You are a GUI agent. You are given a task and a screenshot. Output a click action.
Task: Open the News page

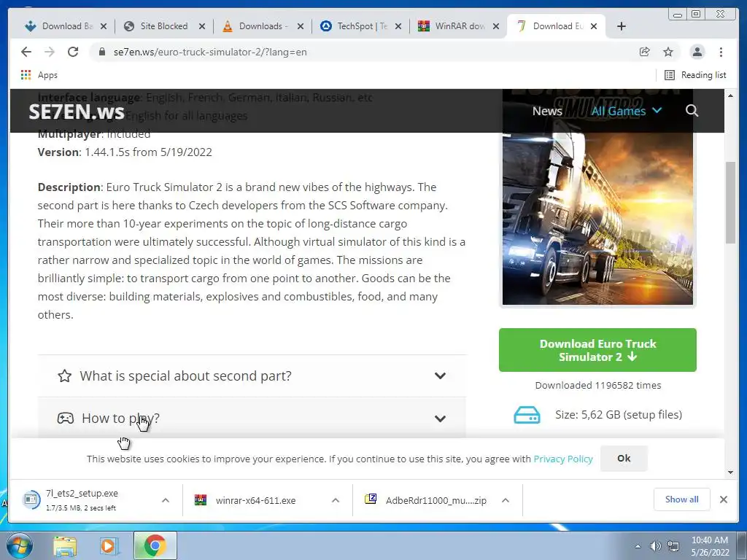point(547,111)
